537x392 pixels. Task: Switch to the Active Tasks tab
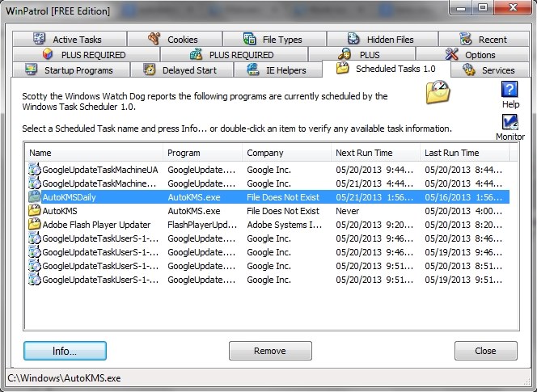pyautogui.click(x=70, y=39)
